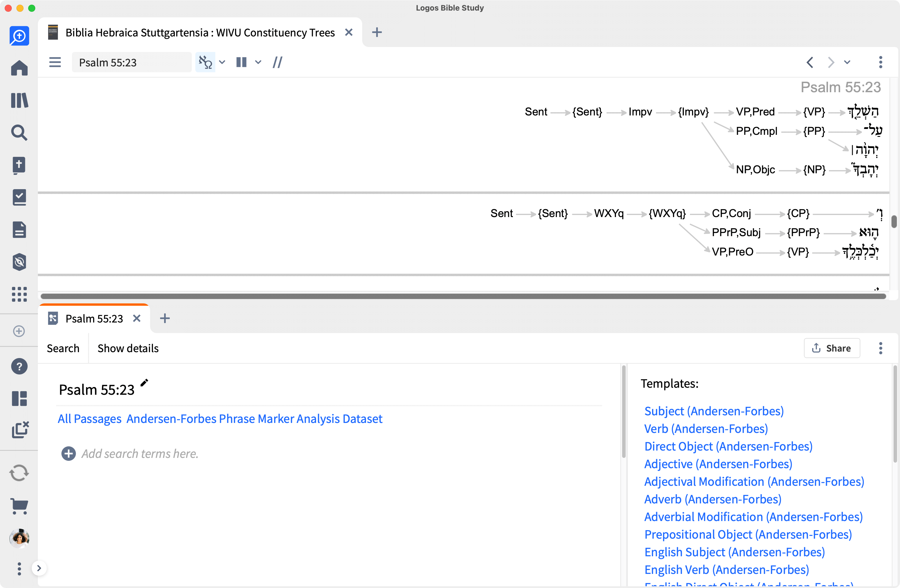Open the resource contents hamburger menu
This screenshot has width=900, height=588.
pyautogui.click(x=55, y=62)
